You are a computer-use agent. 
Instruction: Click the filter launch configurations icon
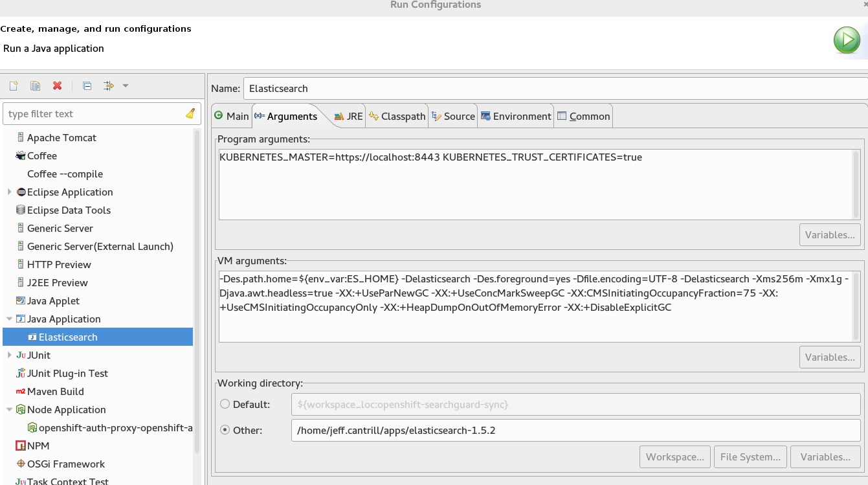(109, 85)
